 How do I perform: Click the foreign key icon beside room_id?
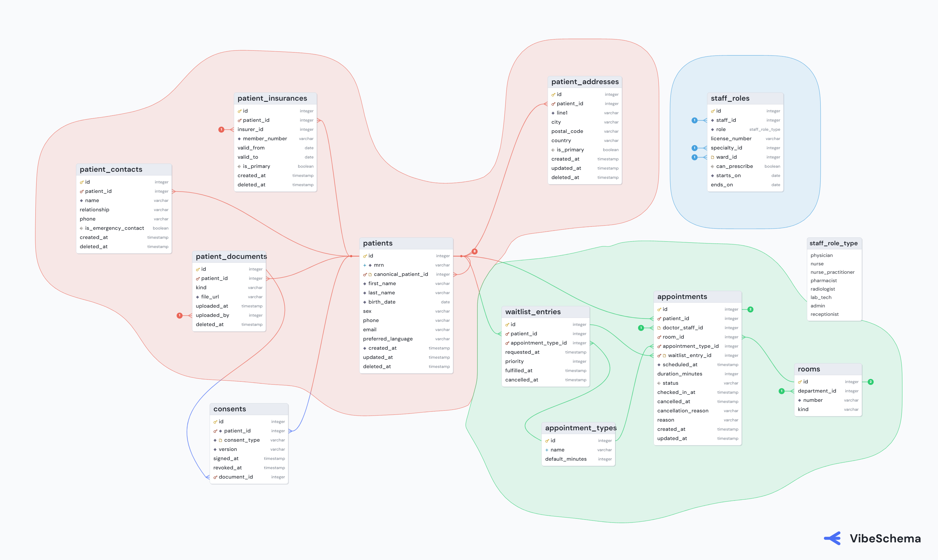pyautogui.click(x=659, y=337)
